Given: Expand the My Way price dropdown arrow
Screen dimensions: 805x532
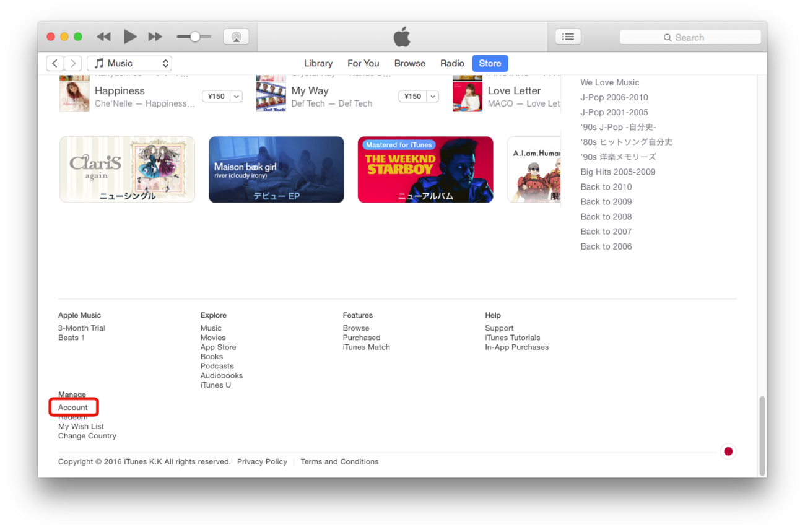Looking at the screenshot, I should (433, 97).
